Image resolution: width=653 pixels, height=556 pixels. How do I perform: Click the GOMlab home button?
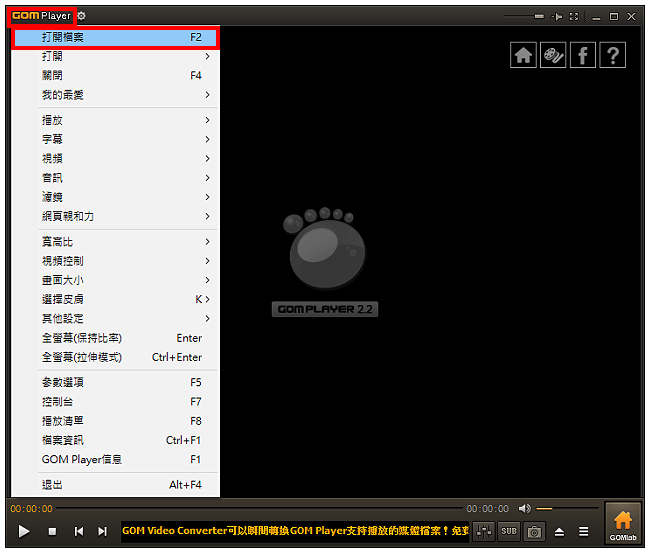[623, 524]
